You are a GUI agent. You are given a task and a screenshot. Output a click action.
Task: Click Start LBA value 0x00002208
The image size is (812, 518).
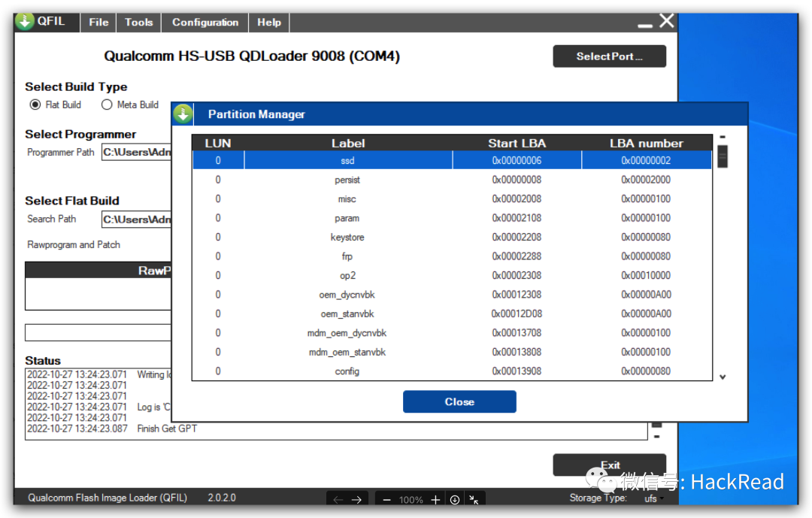click(x=517, y=238)
